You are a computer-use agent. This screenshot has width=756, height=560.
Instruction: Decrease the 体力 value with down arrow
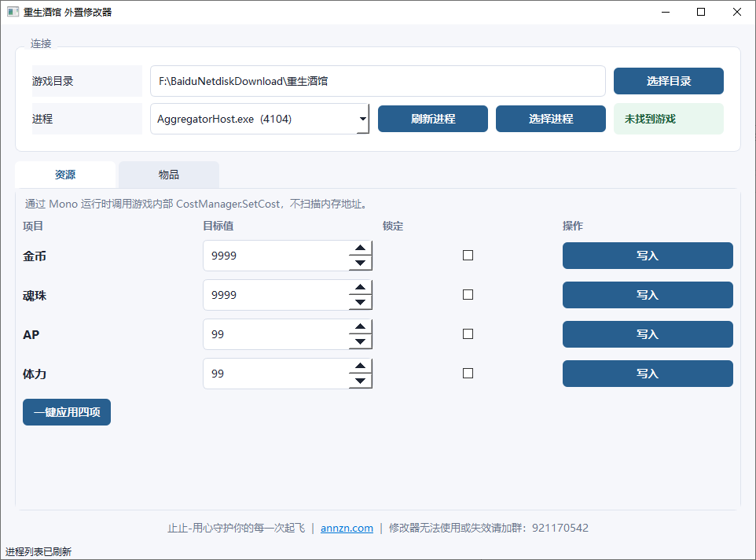(x=360, y=381)
